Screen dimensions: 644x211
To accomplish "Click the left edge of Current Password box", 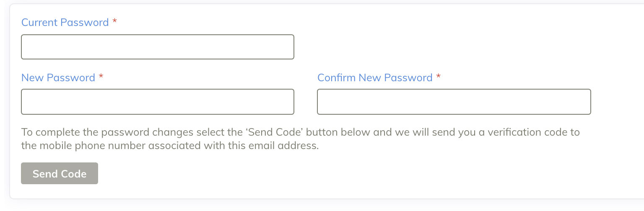I will [24, 47].
